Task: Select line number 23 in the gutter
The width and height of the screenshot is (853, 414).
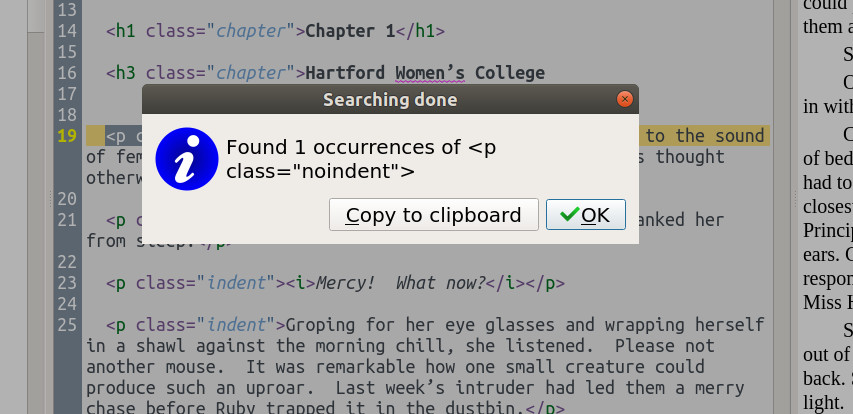Action: coord(67,283)
